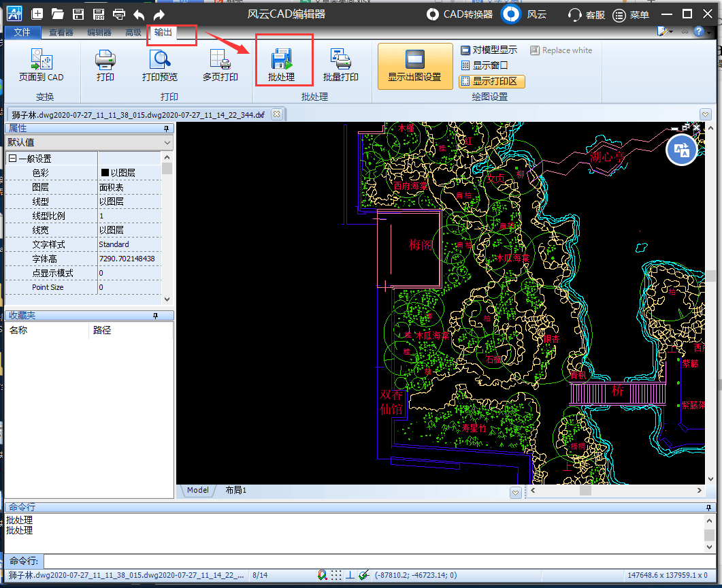Collapse the 一般设置 section
722x588 pixels.
[12, 159]
